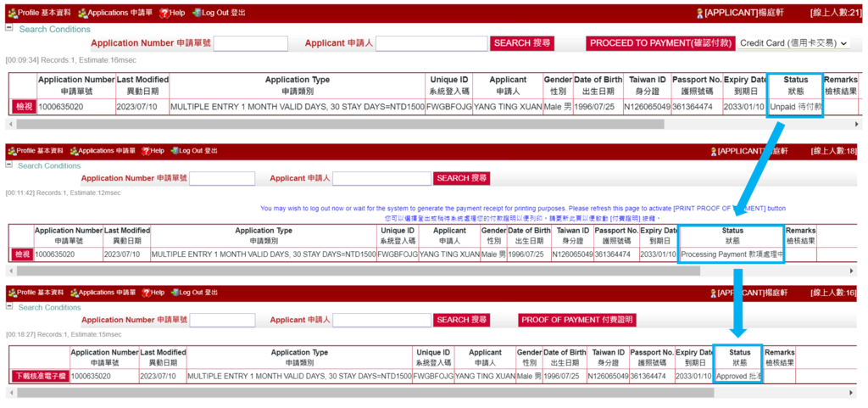Click 檢視 button in the Unpaid 待付款 row
This screenshot has width=868, height=408.
coord(24,106)
